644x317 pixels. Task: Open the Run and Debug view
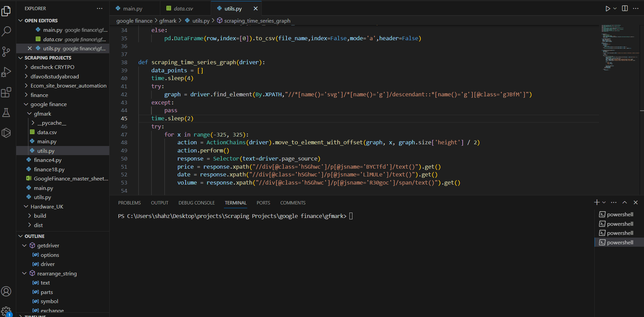[6, 72]
